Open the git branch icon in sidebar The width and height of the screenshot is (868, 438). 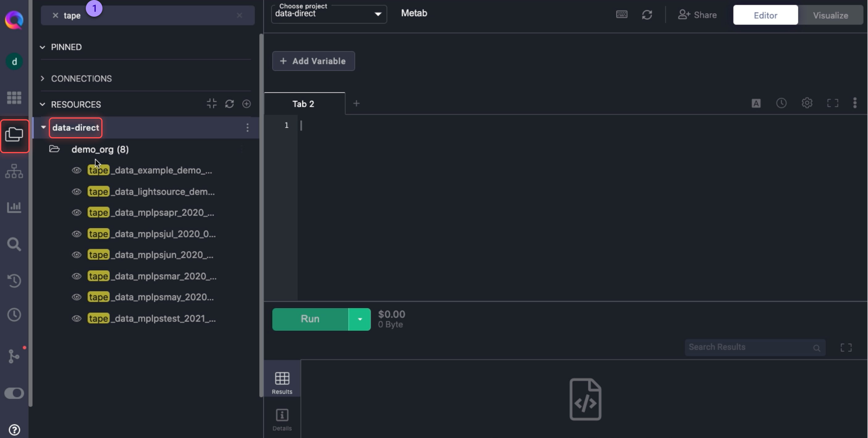point(14,356)
